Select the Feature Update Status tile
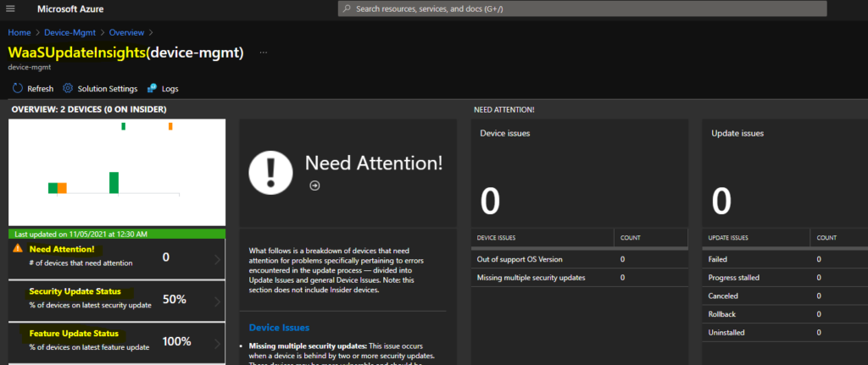 click(x=117, y=343)
